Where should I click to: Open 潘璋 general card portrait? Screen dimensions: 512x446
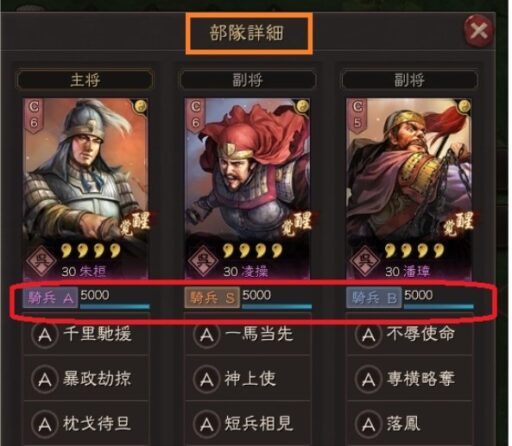(x=409, y=188)
